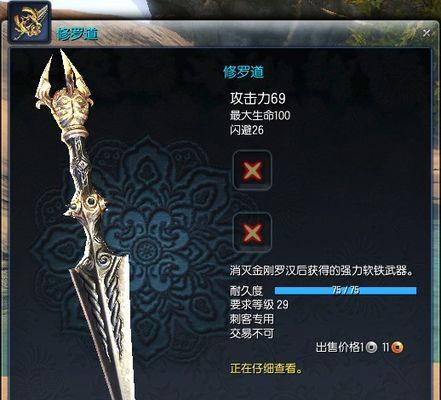Click the first empty gem slot with red X
Screen dimensions: 441x400
252,170
